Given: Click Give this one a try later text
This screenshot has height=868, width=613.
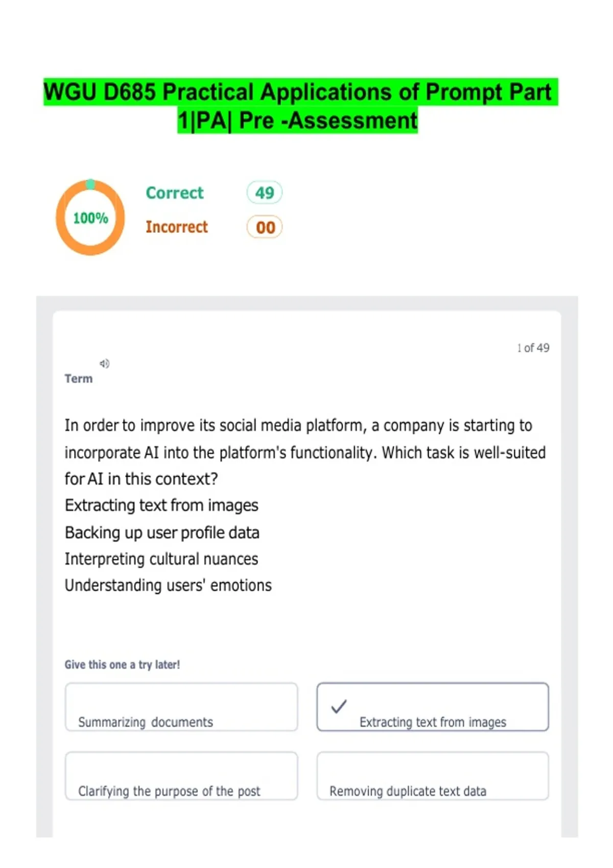Looking at the screenshot, I should 122,665.
